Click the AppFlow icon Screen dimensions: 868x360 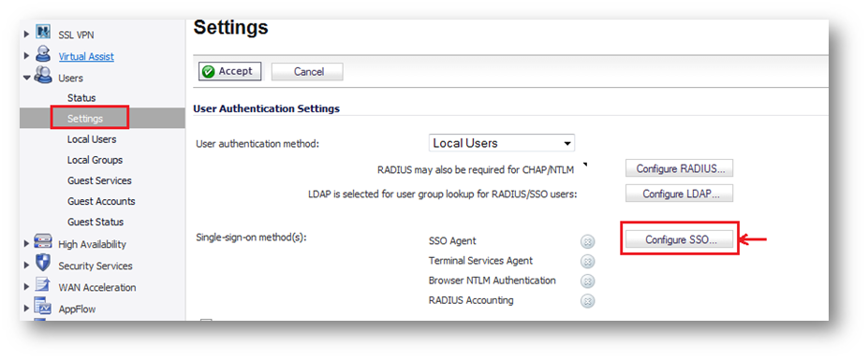[43, 306]
